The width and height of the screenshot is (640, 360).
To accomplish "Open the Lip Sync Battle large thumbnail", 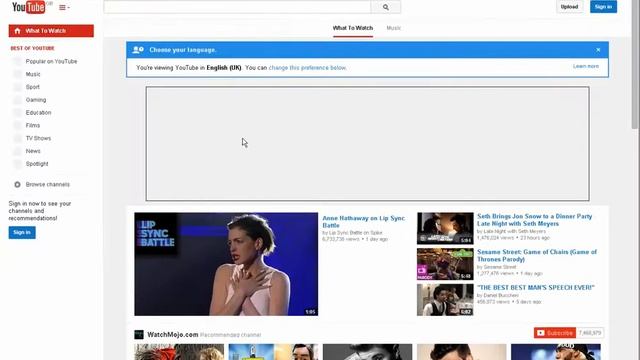I will (x=226, y=264).
